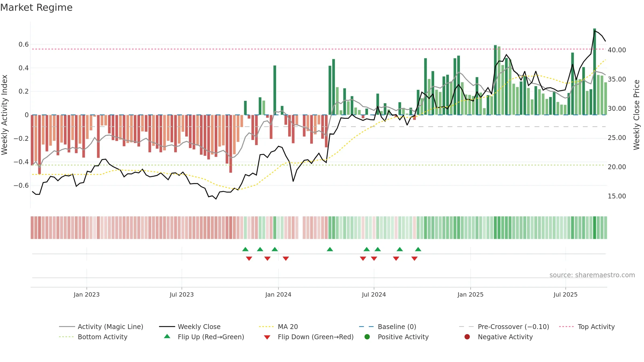Click the Weekly Close Price axis title
Image resolution: width=644 pixels, height=362 pixels.
pyautogui.click(x=636, y=115)
